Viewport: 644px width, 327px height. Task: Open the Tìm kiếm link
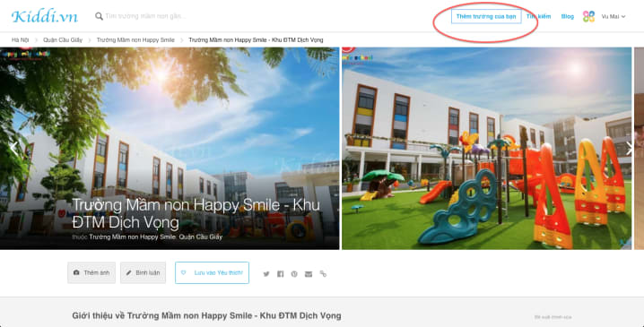coord(538,16)
